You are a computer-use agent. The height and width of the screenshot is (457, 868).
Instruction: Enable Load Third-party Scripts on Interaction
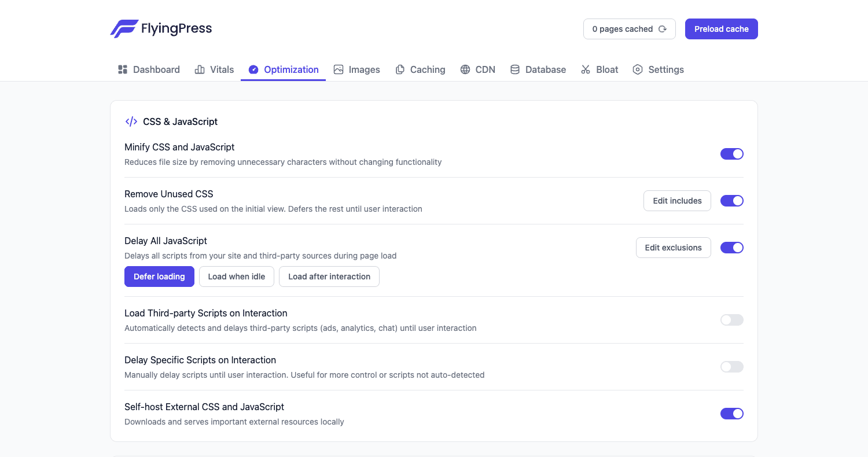tap(732, 320)
